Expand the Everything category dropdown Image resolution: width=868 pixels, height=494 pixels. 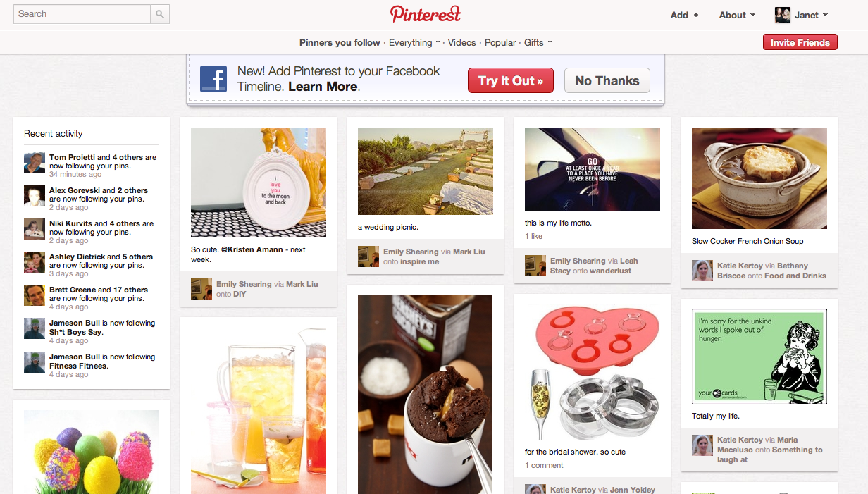click(x=414, y=42)
